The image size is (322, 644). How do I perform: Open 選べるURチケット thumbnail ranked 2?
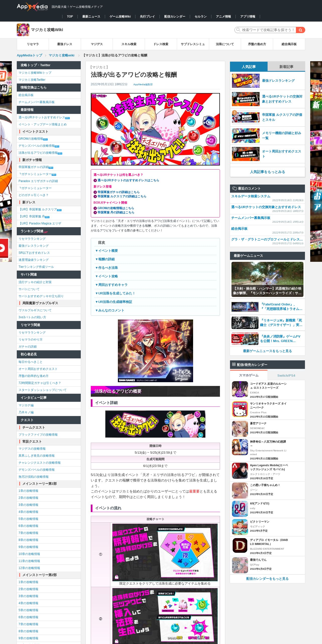point(246,99)
